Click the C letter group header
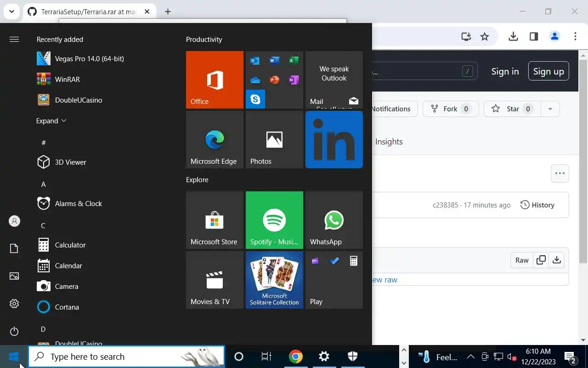 click(x=43, y=225)
